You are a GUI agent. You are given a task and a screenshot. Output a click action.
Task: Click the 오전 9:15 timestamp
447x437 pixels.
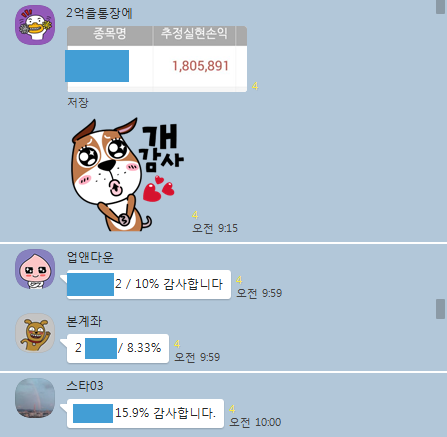click(215, 228)
